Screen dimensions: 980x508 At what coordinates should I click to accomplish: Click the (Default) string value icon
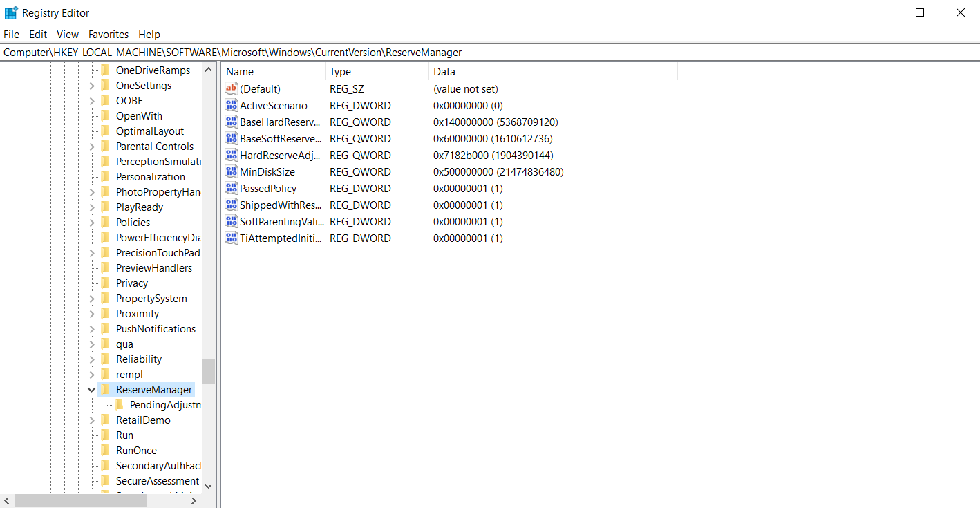pos(232,88)
